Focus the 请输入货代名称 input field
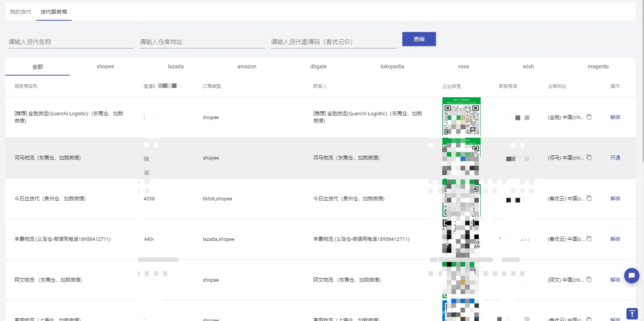The height and width of the screenshot is (321, 644). 71,42
